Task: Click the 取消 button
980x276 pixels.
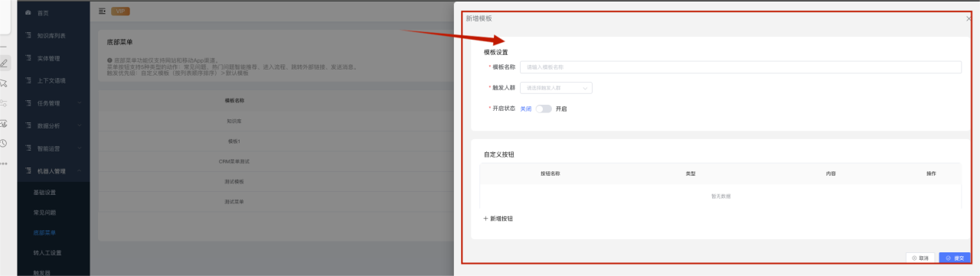Action: point(920,258)
